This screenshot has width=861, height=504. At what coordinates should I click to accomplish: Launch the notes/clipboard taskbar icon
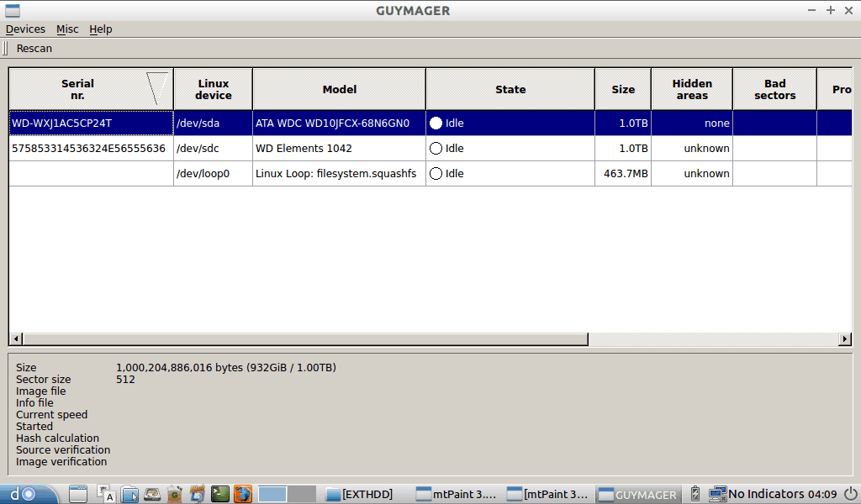point(197,494)
